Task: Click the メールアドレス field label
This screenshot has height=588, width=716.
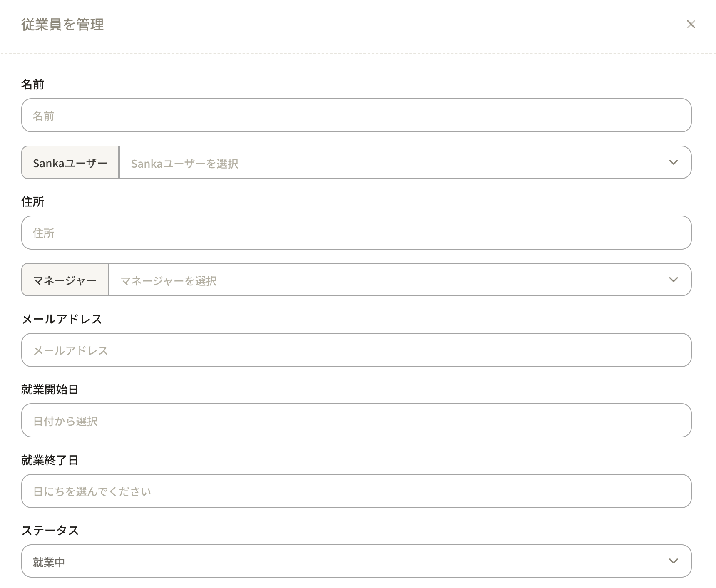Action: point(62,319)
